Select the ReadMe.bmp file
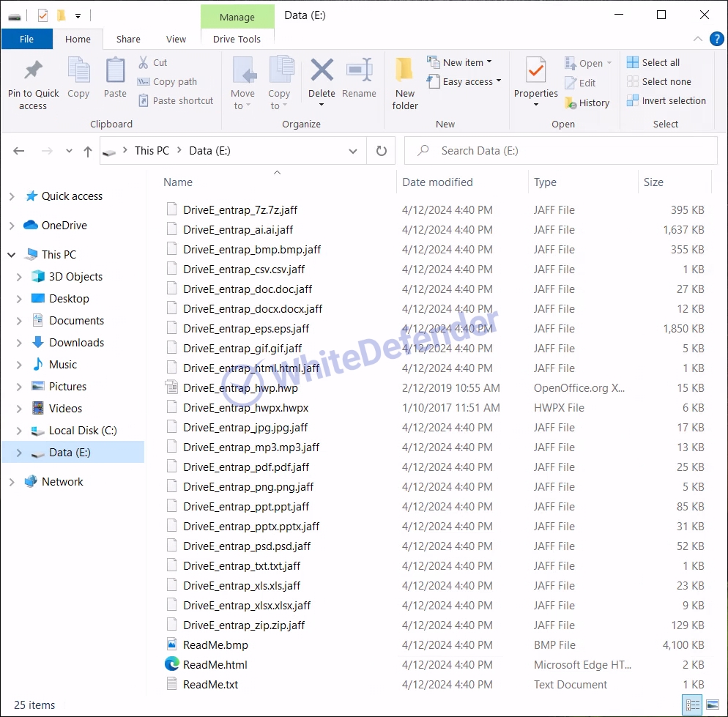Viewport: 728px width, 717px height. tap(215, 645)
